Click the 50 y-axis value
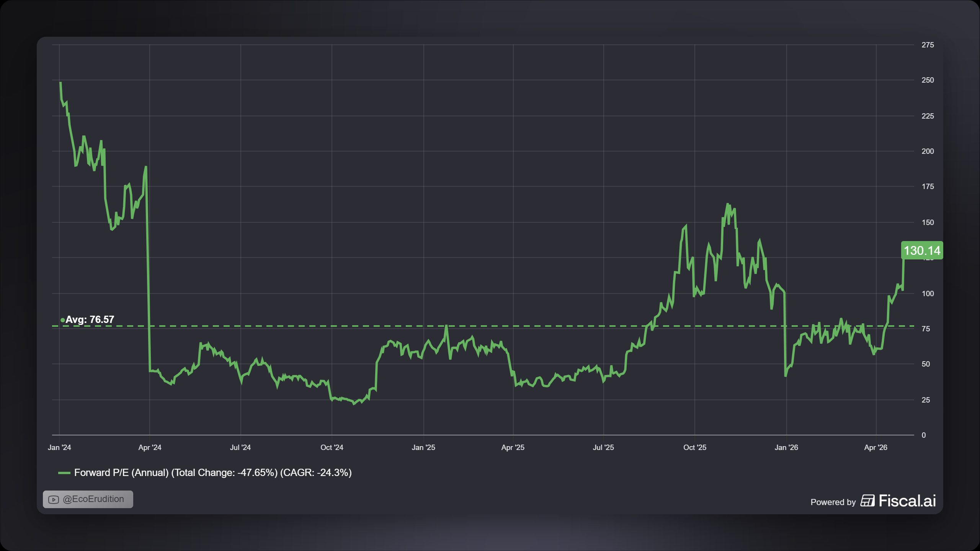 coord(926,364)
